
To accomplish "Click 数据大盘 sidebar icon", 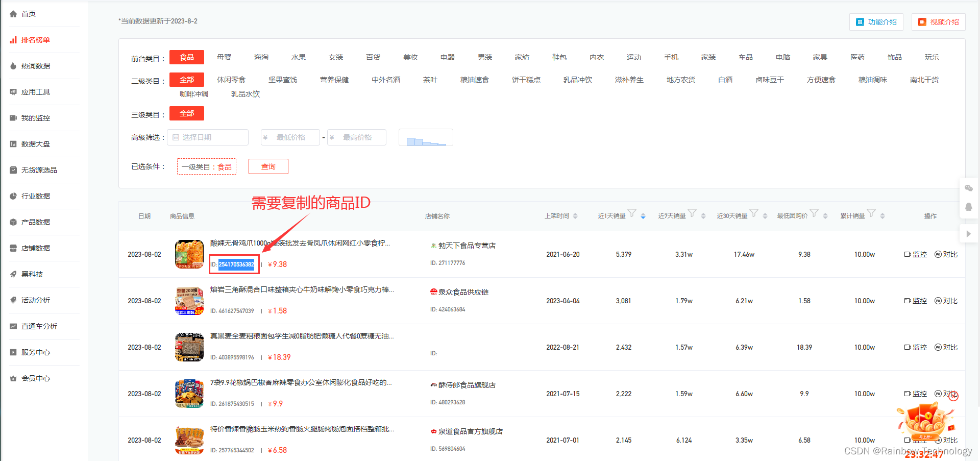I will pos(13,144).
